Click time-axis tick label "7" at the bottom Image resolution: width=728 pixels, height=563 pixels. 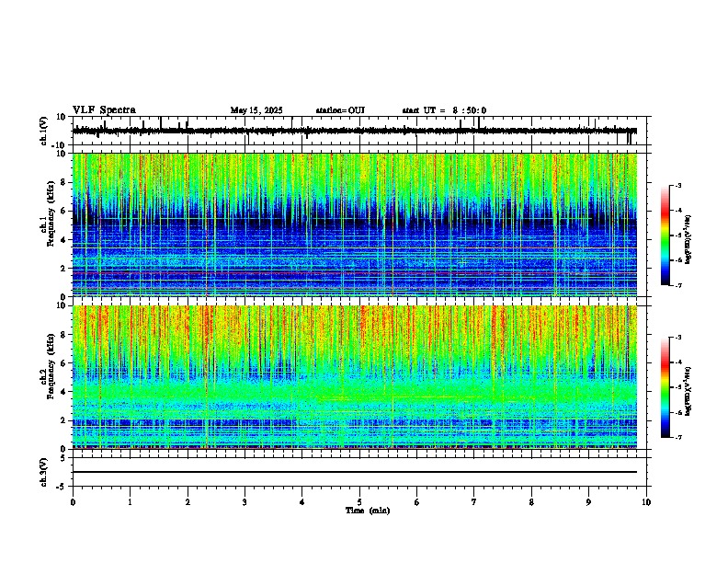point(474,502)
